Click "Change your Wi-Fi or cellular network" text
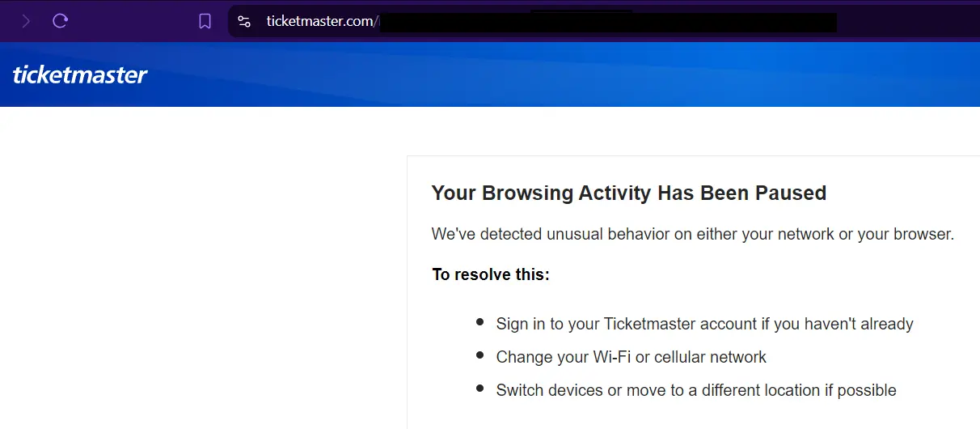980x429 pixels. (x=631, y=357)
